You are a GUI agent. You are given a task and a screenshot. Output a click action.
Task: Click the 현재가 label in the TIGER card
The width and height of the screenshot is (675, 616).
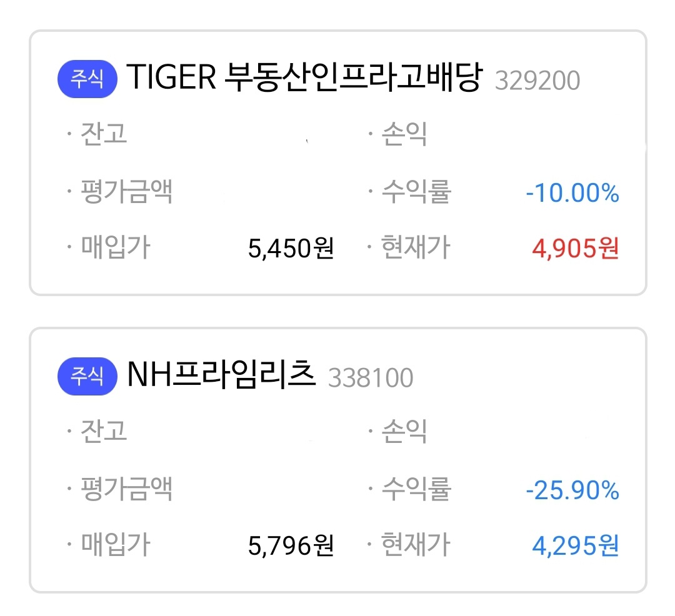point(416,248)
